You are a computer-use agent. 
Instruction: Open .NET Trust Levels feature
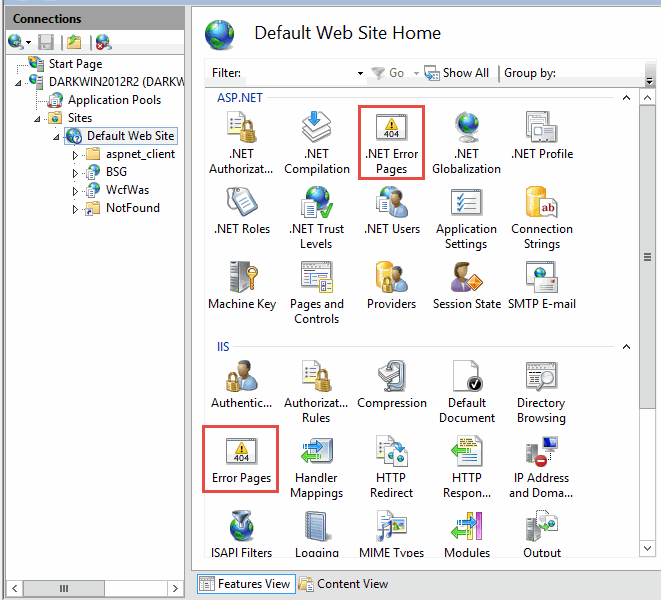[316, 218]
